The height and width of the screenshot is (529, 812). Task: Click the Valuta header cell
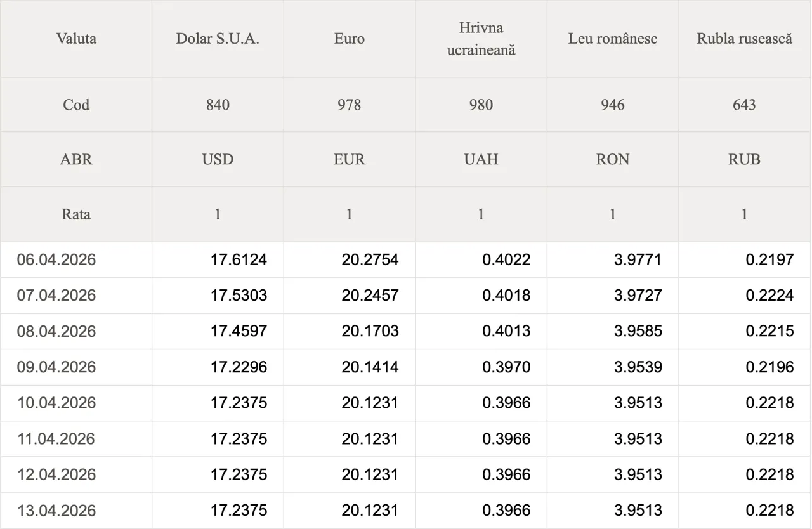click(76, 39)
